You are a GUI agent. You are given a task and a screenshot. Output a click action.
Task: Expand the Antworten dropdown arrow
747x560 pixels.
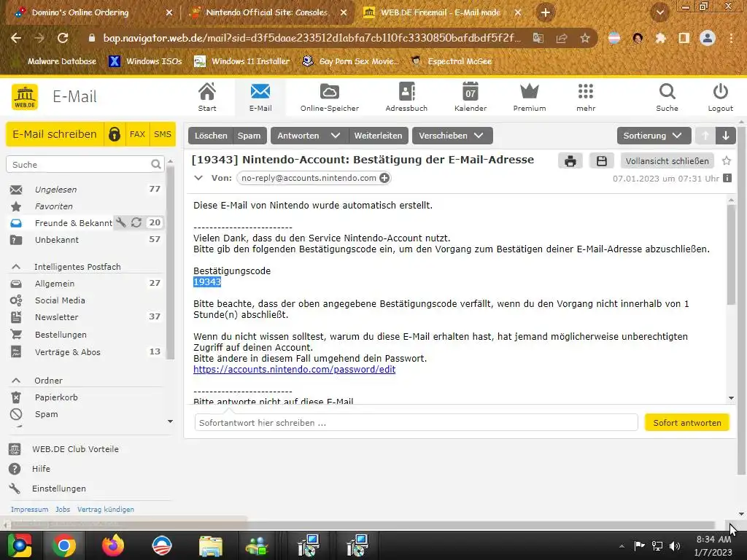(336, 136)
